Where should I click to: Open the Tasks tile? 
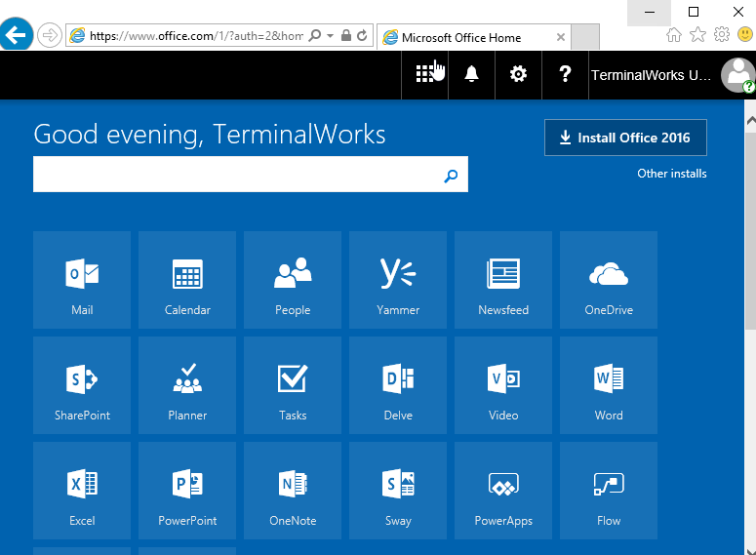click(293, 385)
